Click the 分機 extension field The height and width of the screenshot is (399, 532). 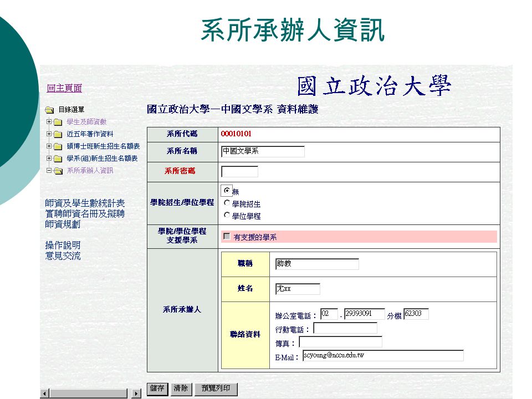coord(416,314)
